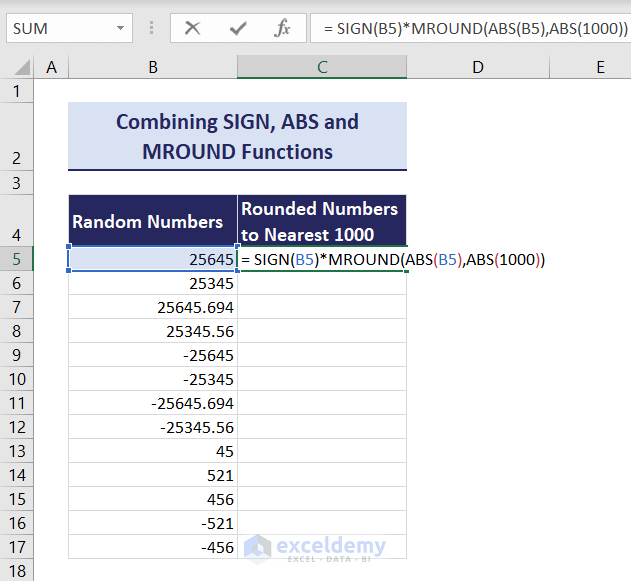Viewport: 631px width, 581px height.
Task: Select column D header
Action: (x=478, y=67)
